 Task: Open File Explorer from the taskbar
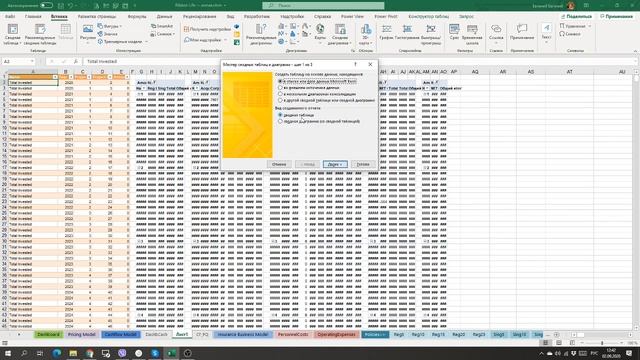(x=73, y=353)
